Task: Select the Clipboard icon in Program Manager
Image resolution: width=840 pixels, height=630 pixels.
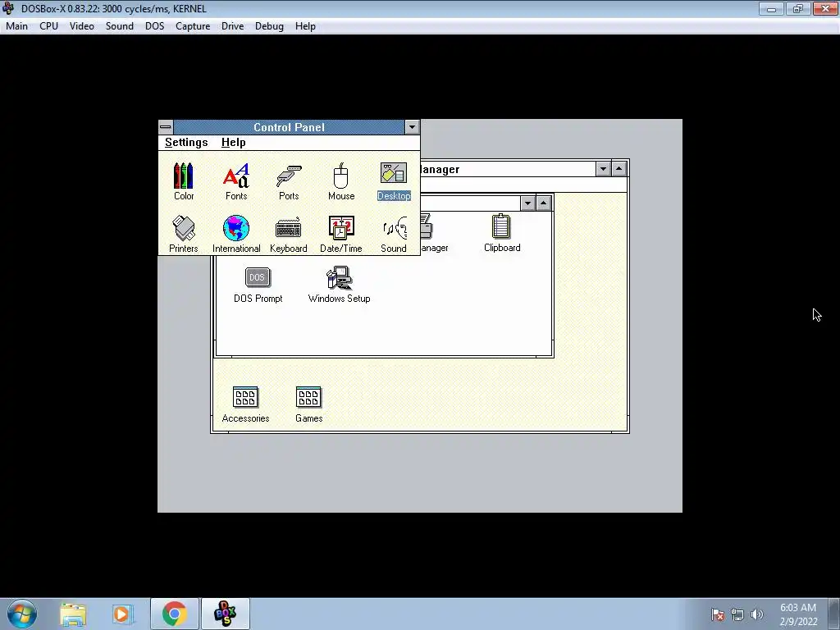Action: click(x=502, y=232)
